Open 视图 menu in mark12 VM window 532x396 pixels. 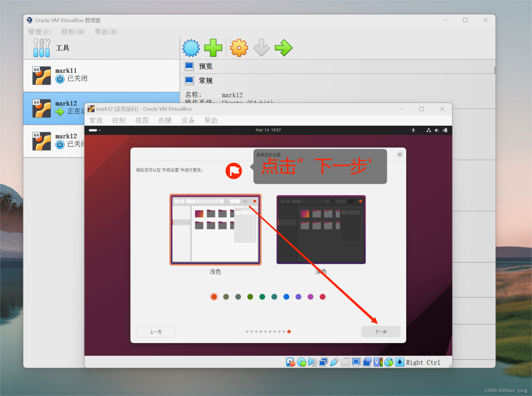pos(142,120)
